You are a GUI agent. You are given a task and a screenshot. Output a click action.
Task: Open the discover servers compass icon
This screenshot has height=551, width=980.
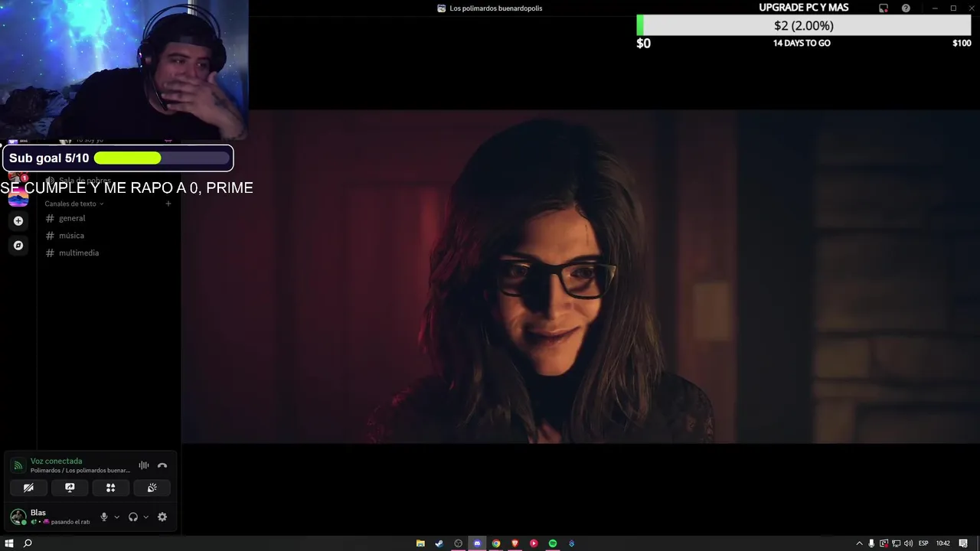[18, 246]
